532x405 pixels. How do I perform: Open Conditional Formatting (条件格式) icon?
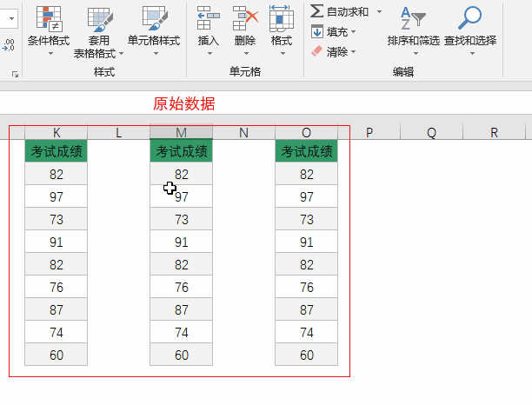[x=49, y=18]
